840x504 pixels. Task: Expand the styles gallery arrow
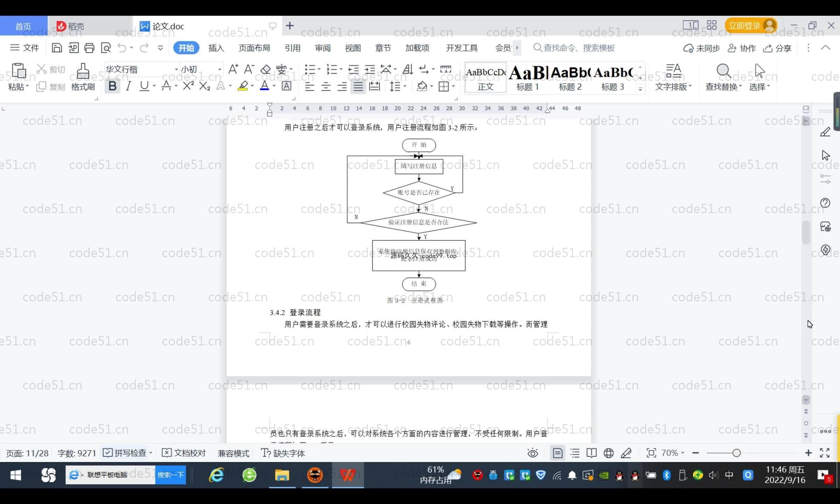coord(640,89)
